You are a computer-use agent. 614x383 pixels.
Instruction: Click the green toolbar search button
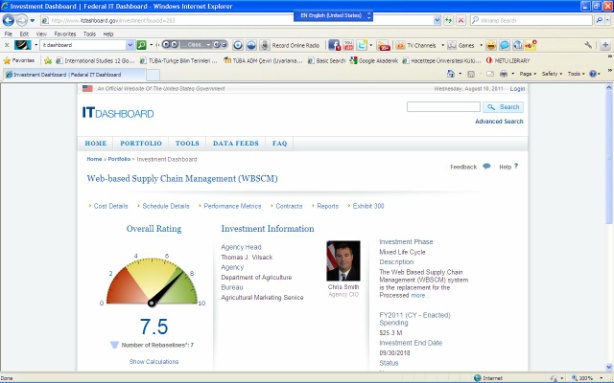pyautogui.click(x=141, y=45)
